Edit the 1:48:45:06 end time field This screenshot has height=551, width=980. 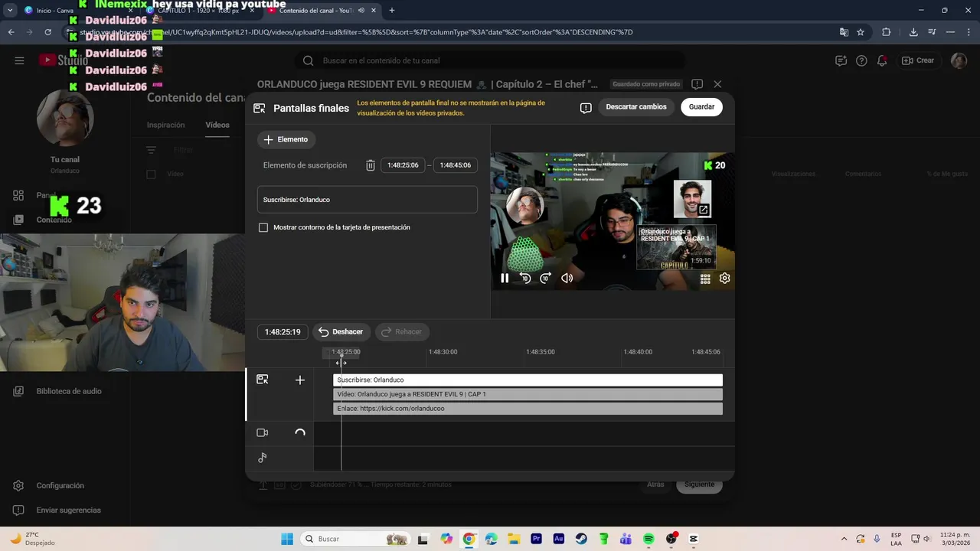[456, 165]
